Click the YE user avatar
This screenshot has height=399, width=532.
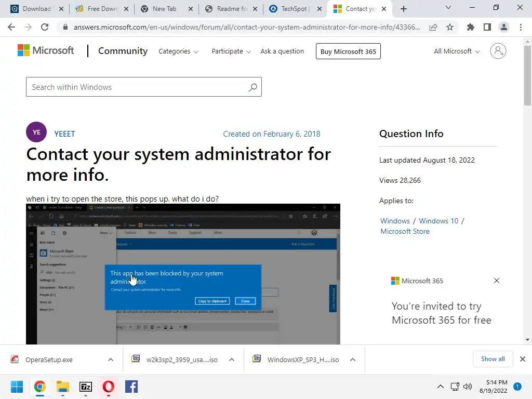click(x=36, y=132)
